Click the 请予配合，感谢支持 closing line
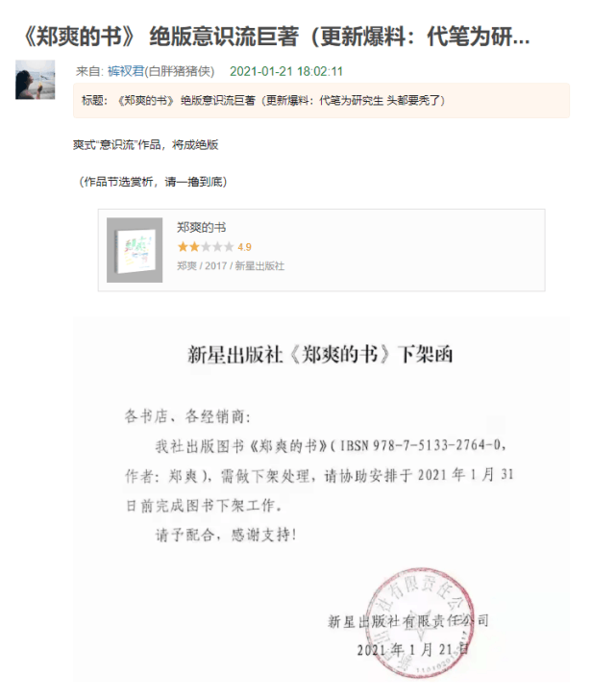Screen dimensions: 616x700 (226, 535)
